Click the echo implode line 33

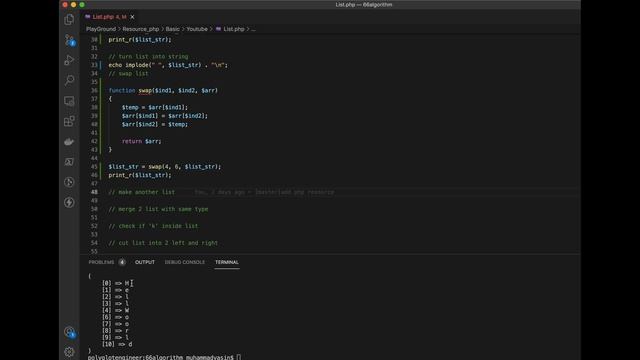click(168, 65)
